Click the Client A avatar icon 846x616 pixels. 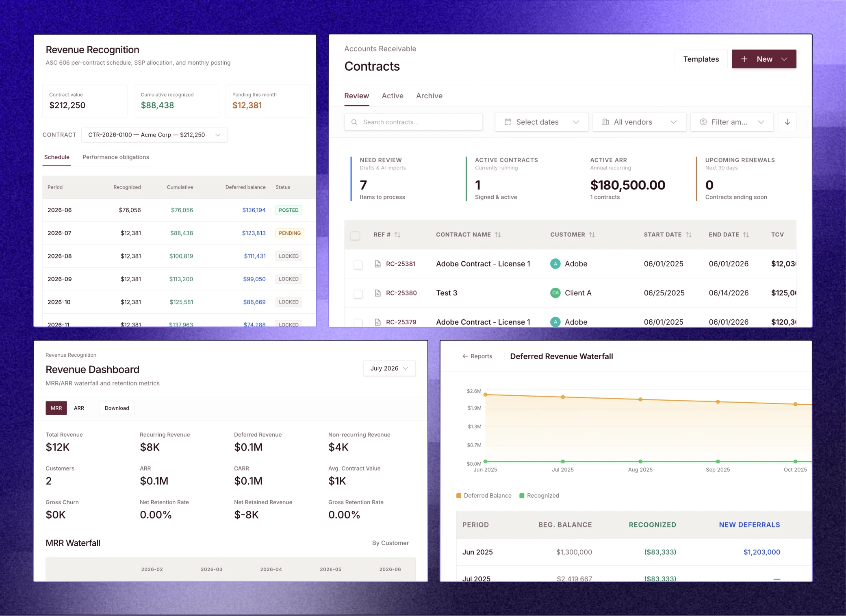click(x=555, y=293)
